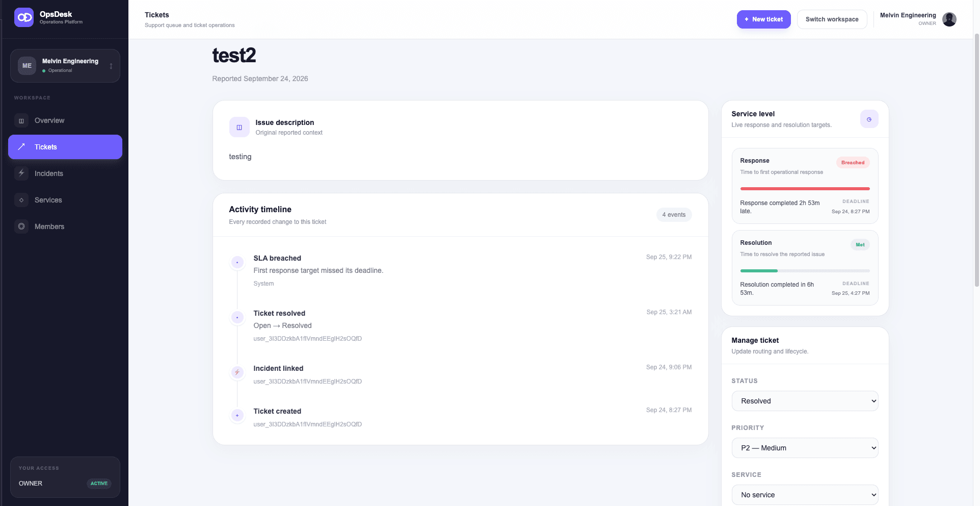Click the OpsDesk logo icon
980x506 pixels.
pos(24,17)
